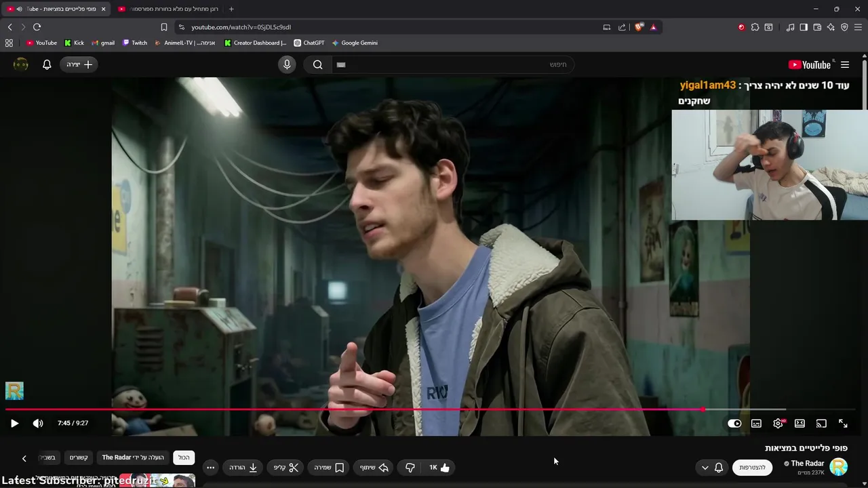Open the Brave wallet icon
The width and height of the screenshot is (868, 488).
tap(817, 27)
